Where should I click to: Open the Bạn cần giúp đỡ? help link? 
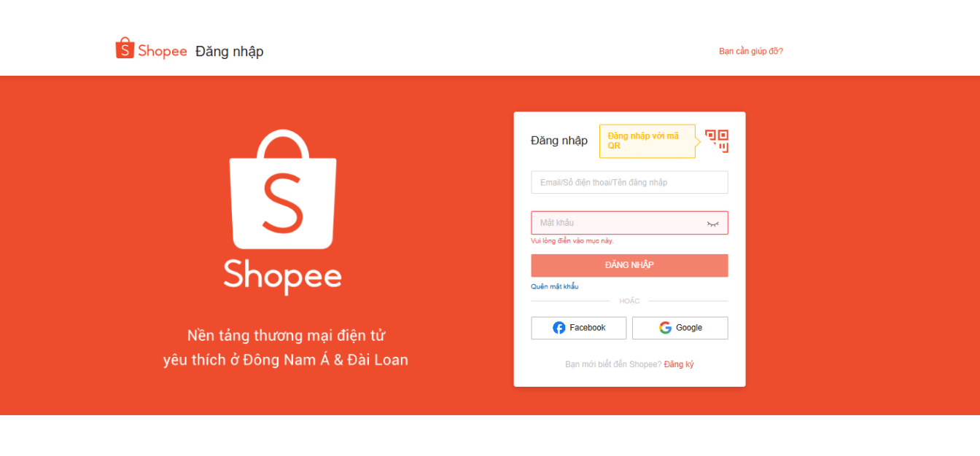[x=751, y=51]
